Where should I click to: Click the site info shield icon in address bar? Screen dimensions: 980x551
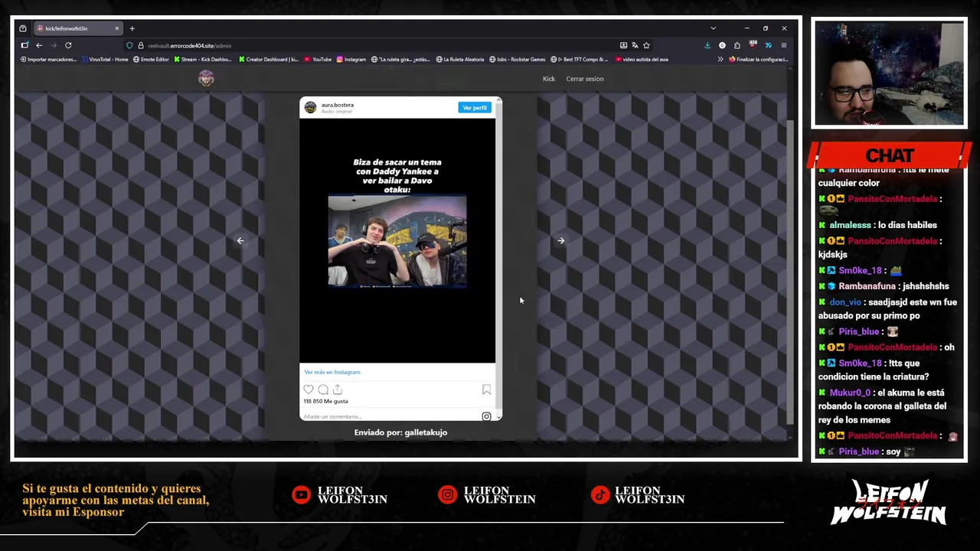coord(129,45)
